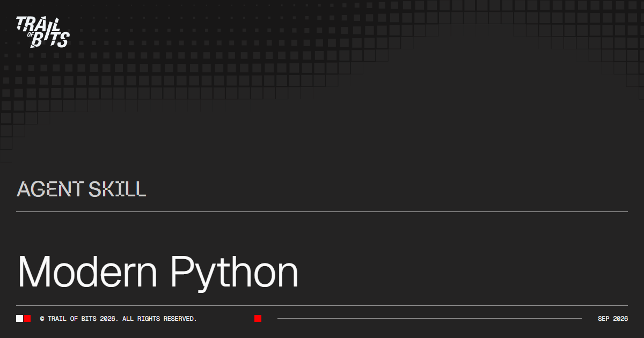The height and width of the screenshot is (338, 644).
Task: Click the "Modern Python" title
Action: point(158,273)
